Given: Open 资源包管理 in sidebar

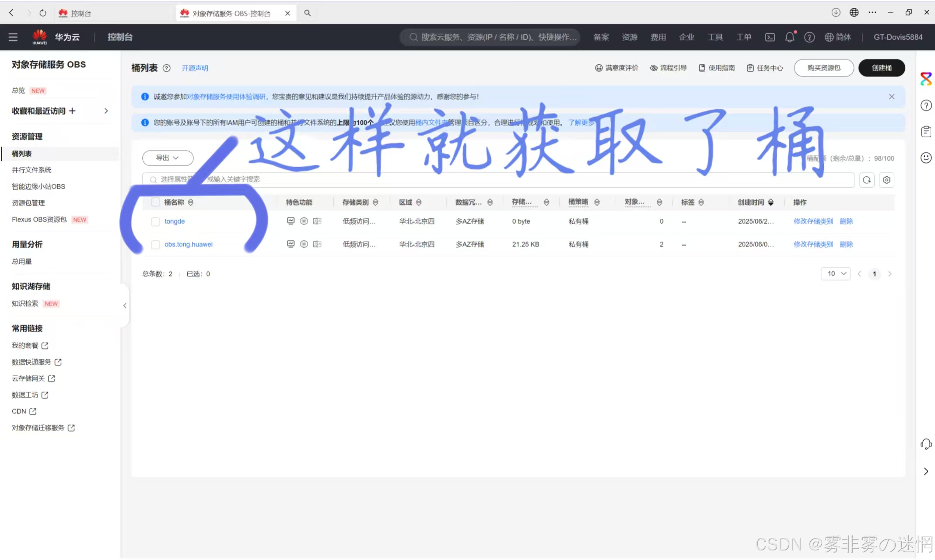Looking at the screenshot, I should click(28, 203).
